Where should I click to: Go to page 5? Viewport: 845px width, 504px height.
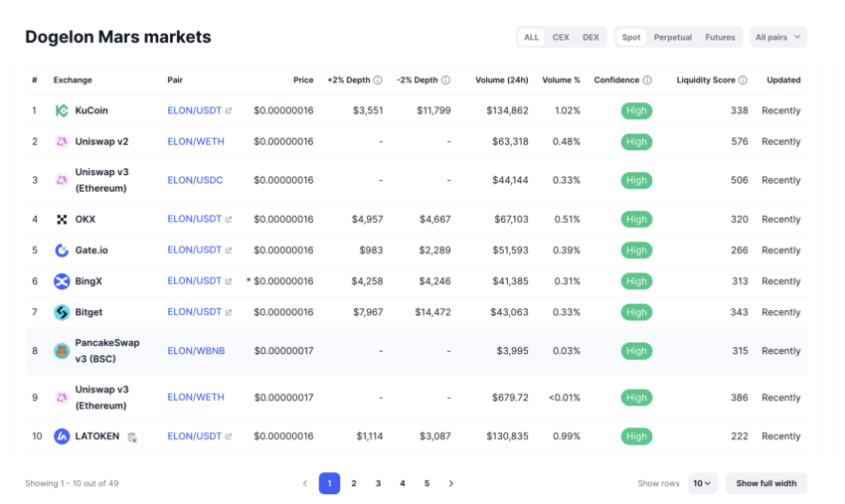tap(426, 483)
